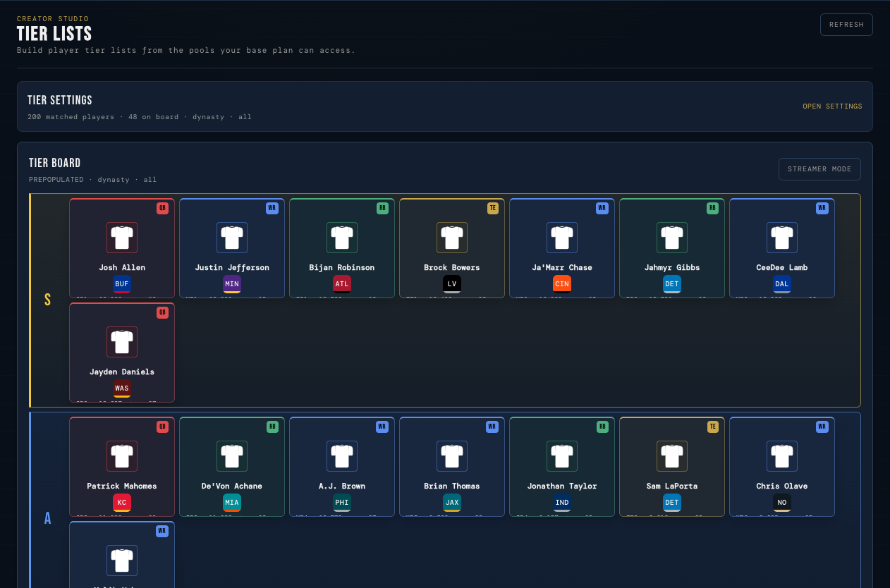
Task: Click the A tier label
Action: click(47, 518)
